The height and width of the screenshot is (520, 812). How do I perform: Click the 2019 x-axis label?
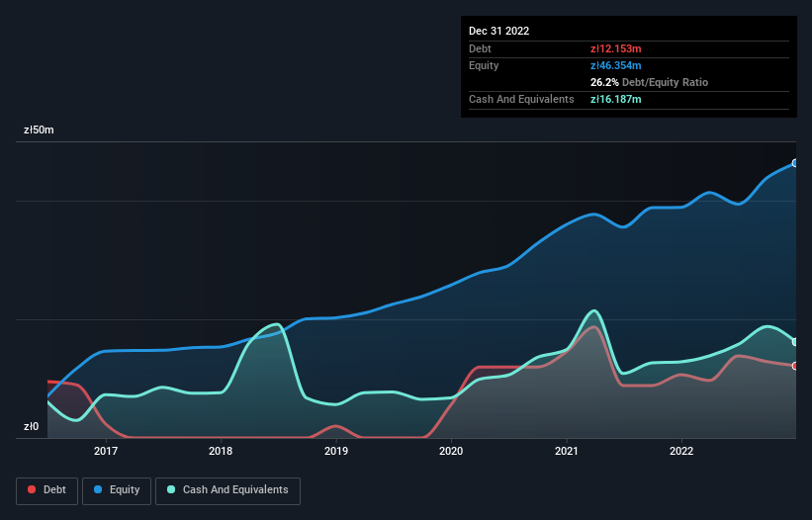[x=336, y=451]
